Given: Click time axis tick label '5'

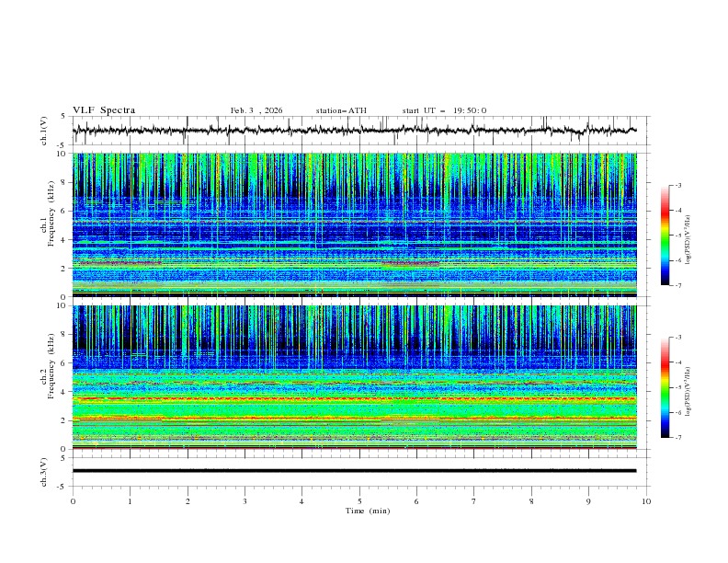Looking at the screenshot, I should pyautogui.click(x=359, y=501).
